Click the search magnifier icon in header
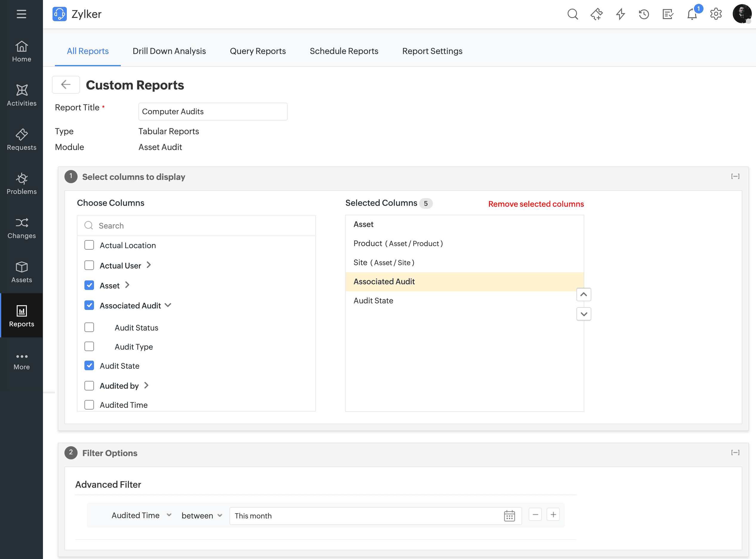756x559 pixels. click(572, 14)
